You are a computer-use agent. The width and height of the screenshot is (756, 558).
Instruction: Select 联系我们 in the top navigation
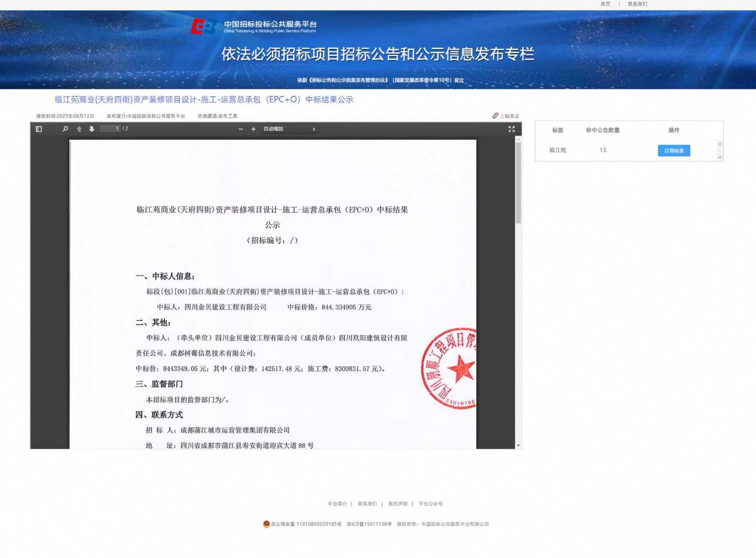click(637, 3)
